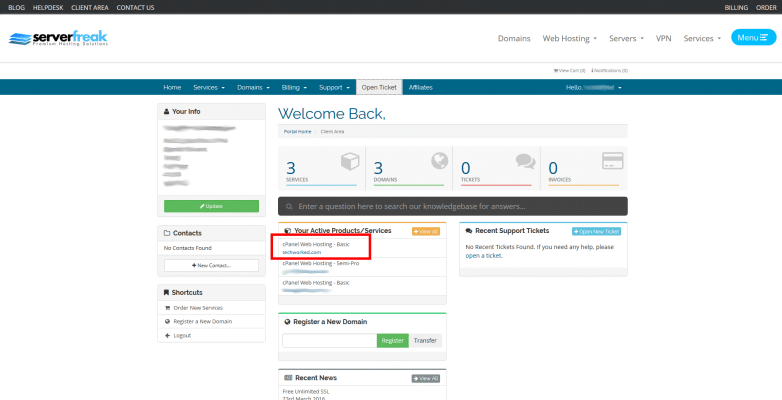Click the Register a New Domain globe icon

pyautogui.click(x=287, y=322)
